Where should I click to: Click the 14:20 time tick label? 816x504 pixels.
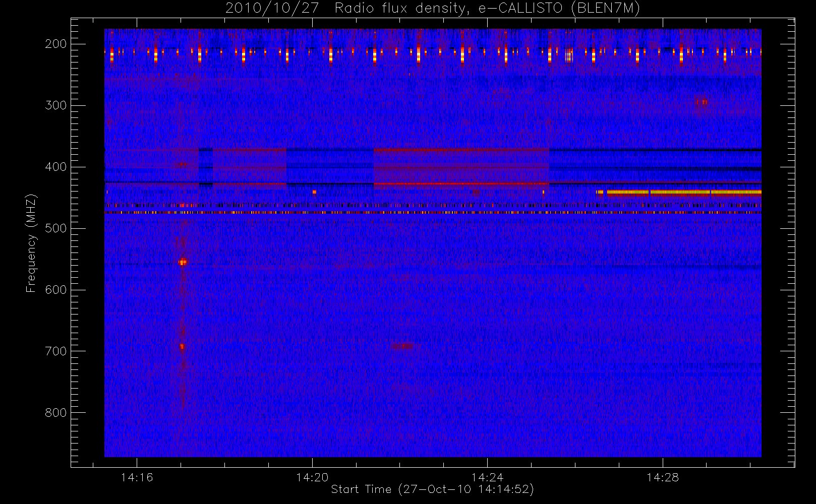click(312, 477)
